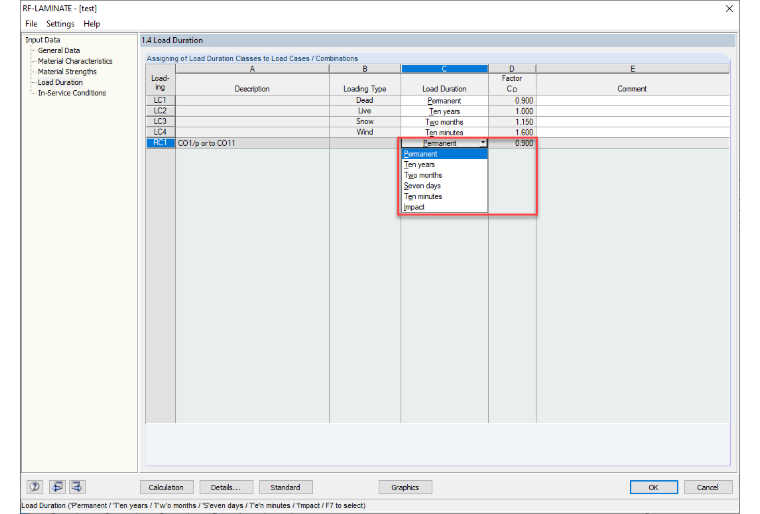
Task: Click LC1 Permanent load duration cell
Action: tap(444, 100)
